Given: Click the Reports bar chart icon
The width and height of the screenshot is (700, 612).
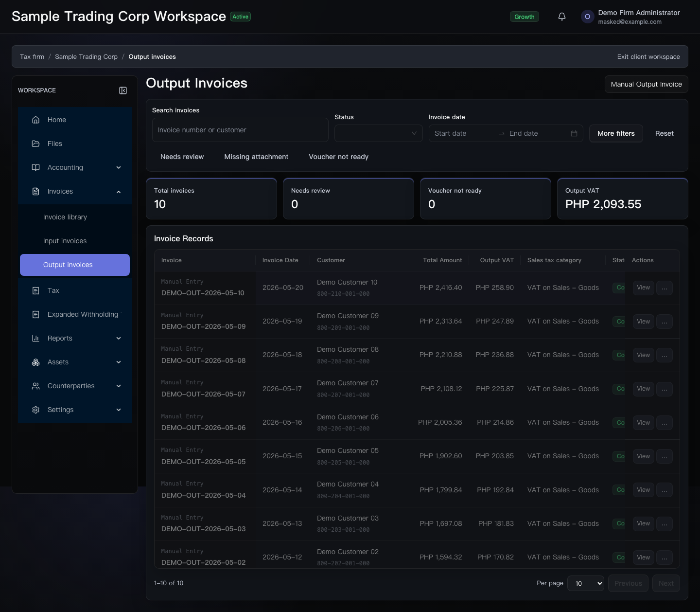Looking at the screenshot, I should [35, 338].
